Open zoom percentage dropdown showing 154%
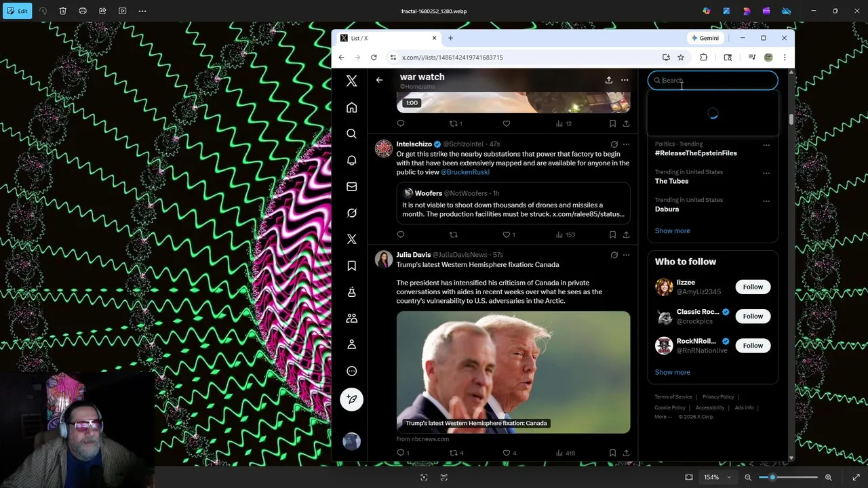This screenshot has height=488, width=868. point(717,477)
